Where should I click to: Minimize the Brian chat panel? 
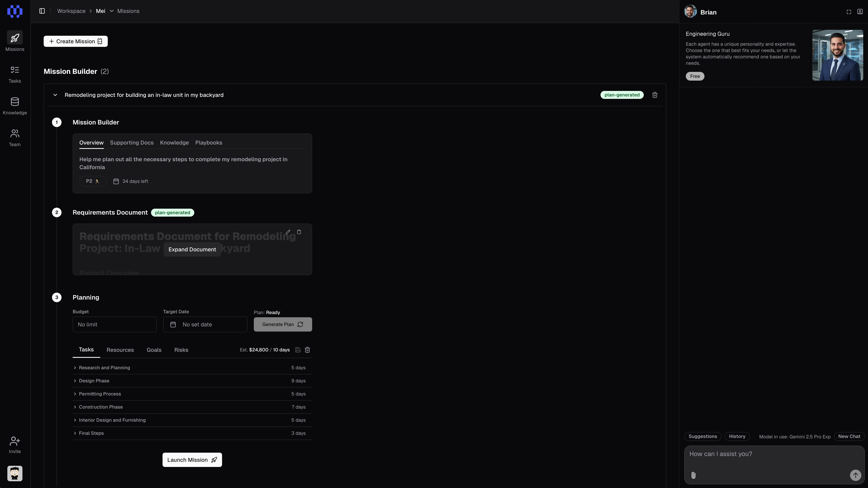coord(849,12)
